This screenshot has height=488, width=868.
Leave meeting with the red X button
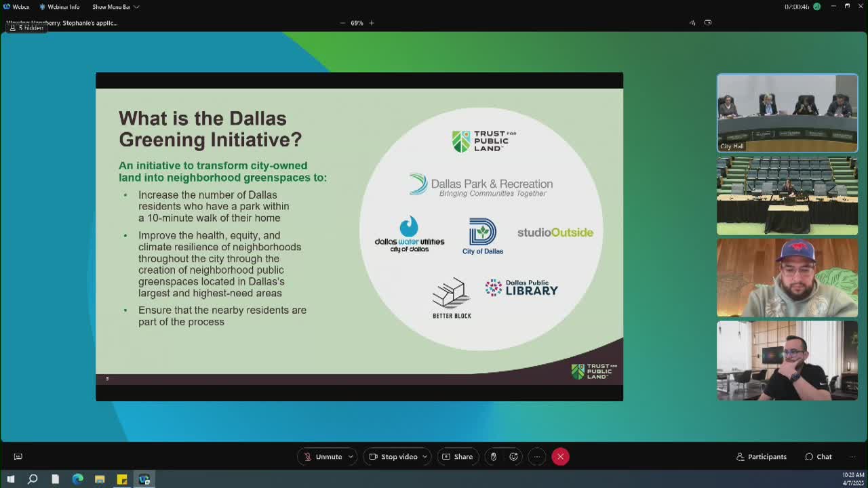tap(561, 457)
